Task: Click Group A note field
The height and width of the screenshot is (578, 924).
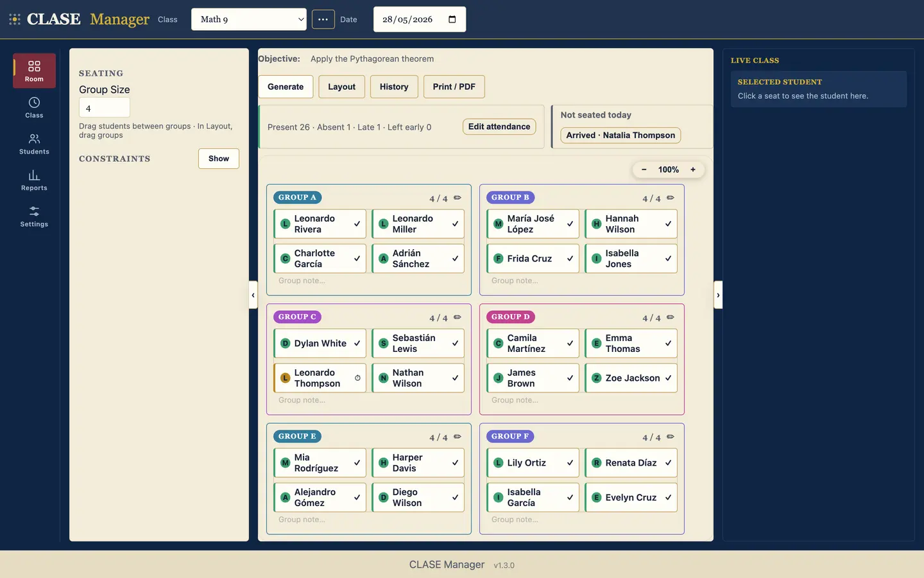Action: 369,281
